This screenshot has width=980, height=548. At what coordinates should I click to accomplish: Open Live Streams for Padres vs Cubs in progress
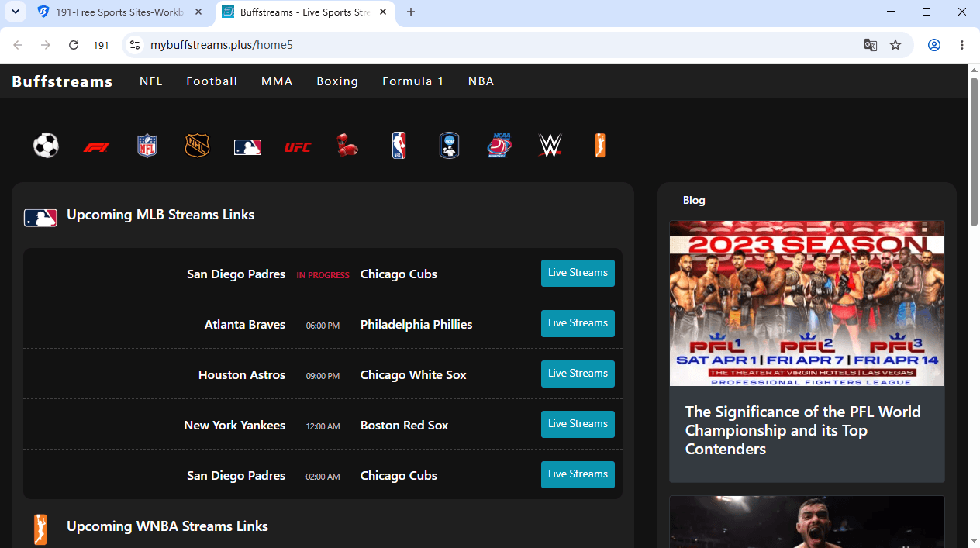[x=578, y=273]
